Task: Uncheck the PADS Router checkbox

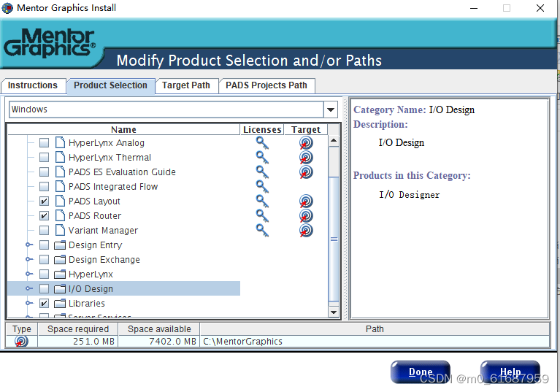Action: click(x=44, y=216)
